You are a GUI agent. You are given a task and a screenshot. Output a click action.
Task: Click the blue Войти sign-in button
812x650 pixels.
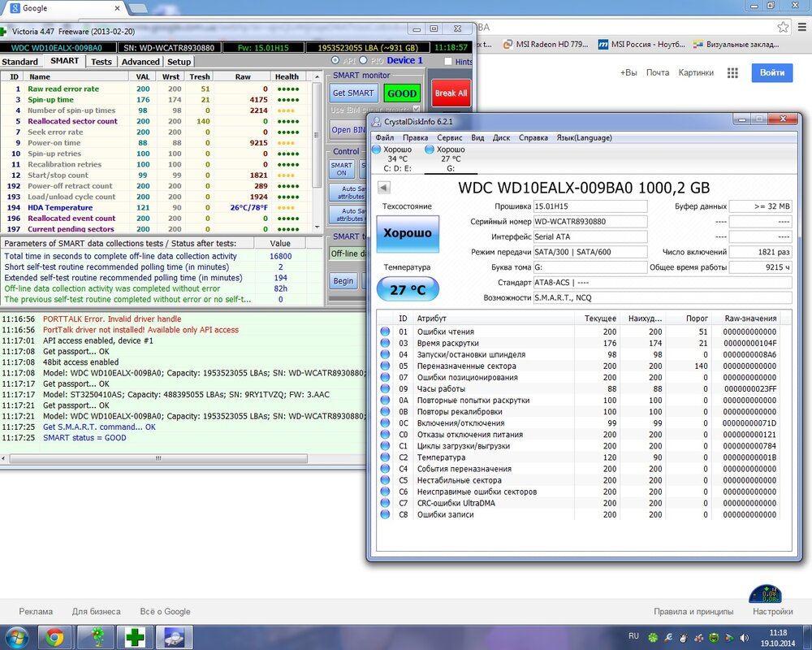[x=771, y=72]
